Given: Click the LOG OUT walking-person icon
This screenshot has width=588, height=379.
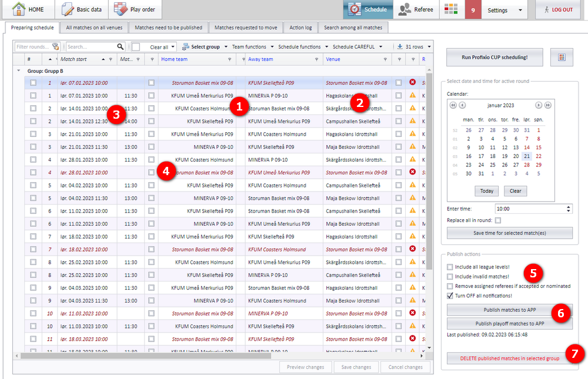Looking at the screenshot, I should tap(546, 10).
